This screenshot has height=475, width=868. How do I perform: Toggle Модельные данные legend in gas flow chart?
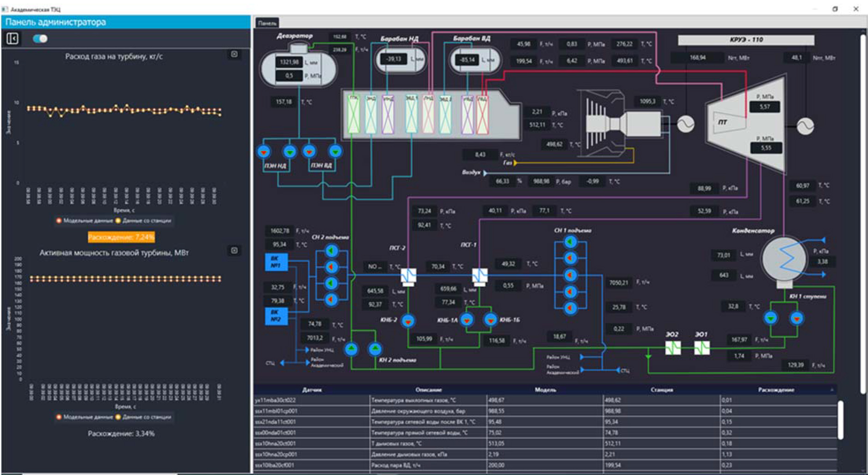pyautogui.click(x=85, y=221)
